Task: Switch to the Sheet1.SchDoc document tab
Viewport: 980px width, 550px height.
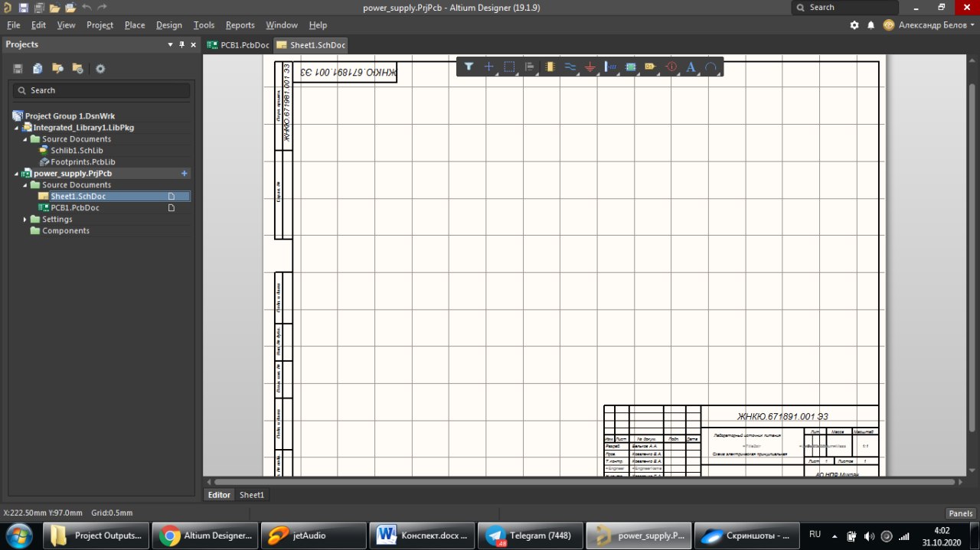Action: pyautogui.click(x=311, y=45)
